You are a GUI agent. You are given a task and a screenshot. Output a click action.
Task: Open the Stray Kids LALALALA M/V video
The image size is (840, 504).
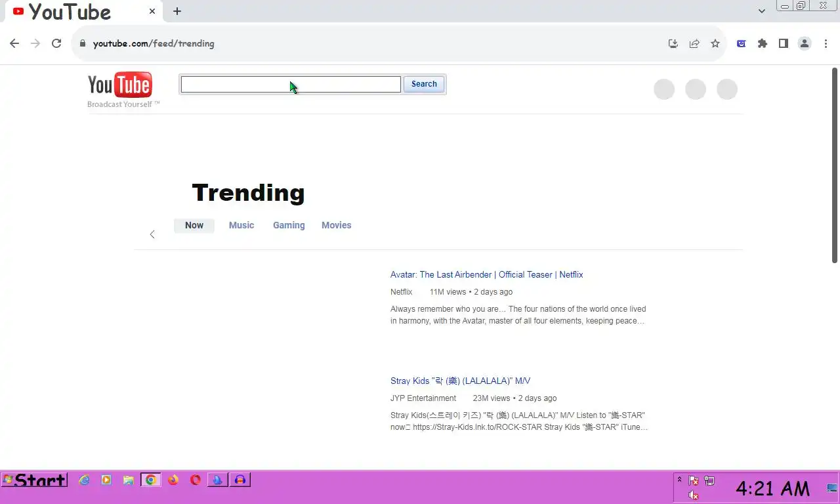(x=460, y=381)
